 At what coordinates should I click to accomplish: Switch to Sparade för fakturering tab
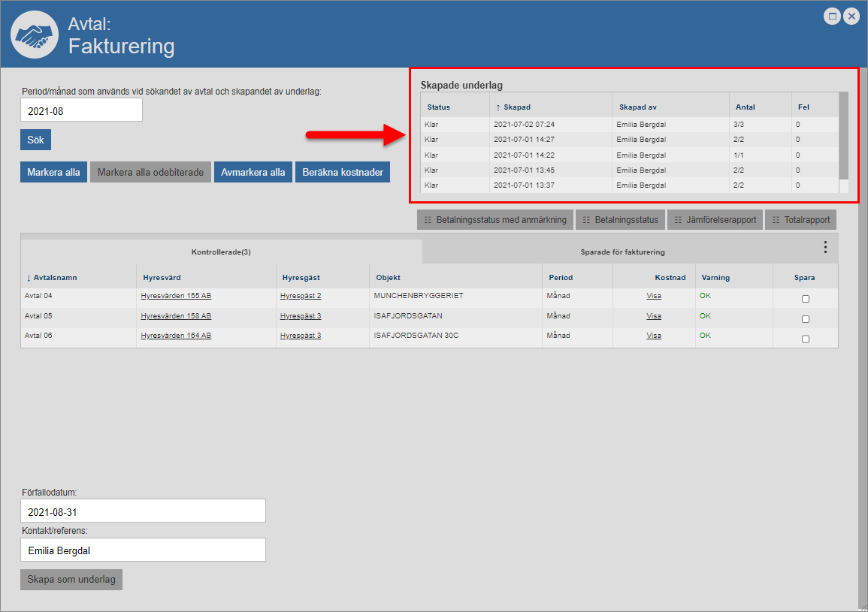622,252
